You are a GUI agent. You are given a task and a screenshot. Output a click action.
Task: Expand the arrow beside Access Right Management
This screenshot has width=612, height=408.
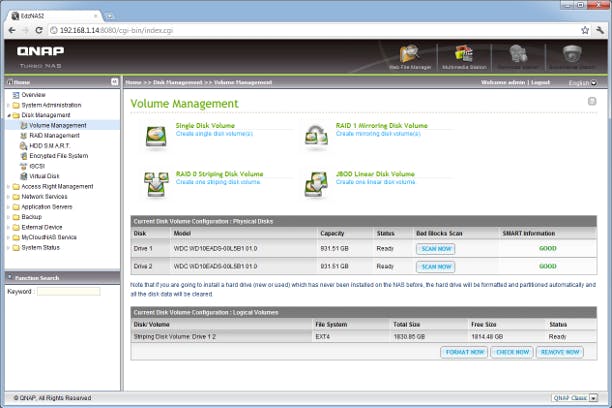coord(9,186)
